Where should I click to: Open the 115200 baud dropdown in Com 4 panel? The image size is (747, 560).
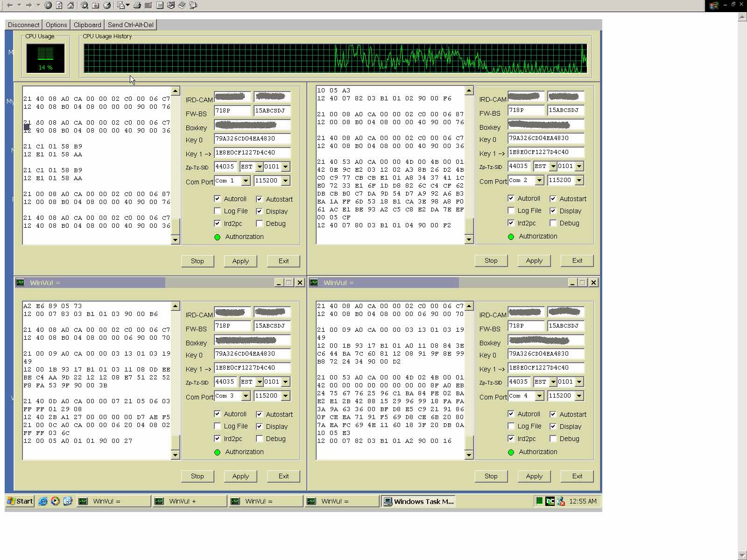[x=579, y=396]
